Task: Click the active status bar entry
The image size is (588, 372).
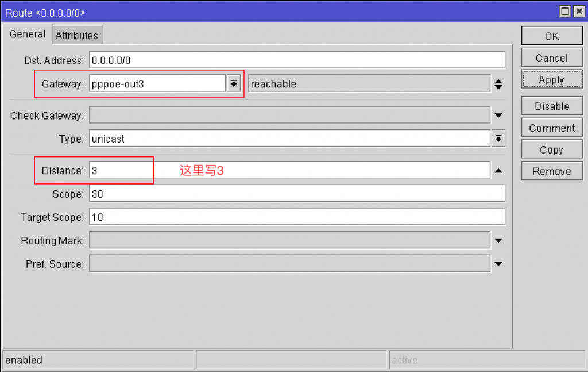Action: (x=487, y=360)
